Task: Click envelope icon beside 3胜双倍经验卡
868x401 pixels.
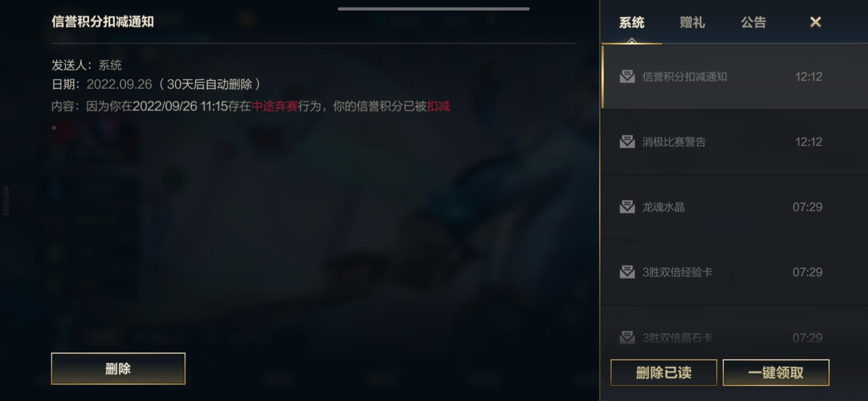Action: pyautogui.click(x=627, y=272)
